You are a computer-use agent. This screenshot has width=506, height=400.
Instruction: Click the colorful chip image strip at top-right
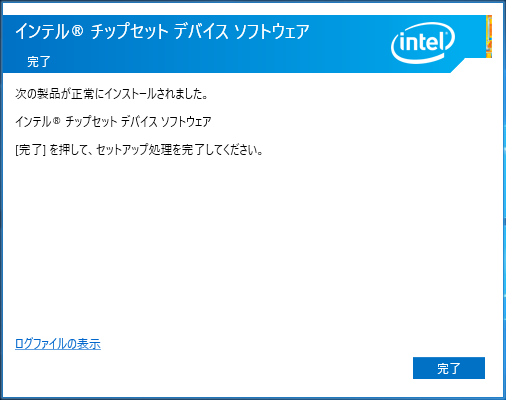(x=489, y=37)
